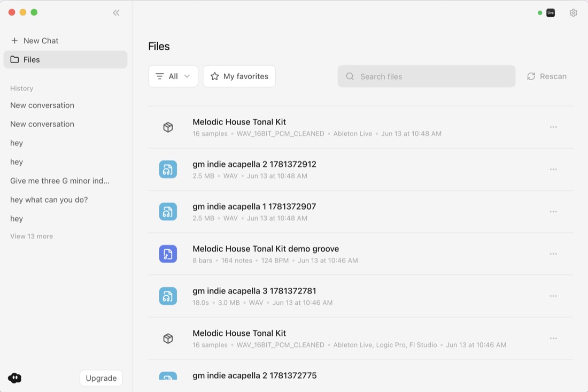Open options for gm indie acapella 1 1781372907
The height and width of the screenshot is (392, 588).
[553, 212]
